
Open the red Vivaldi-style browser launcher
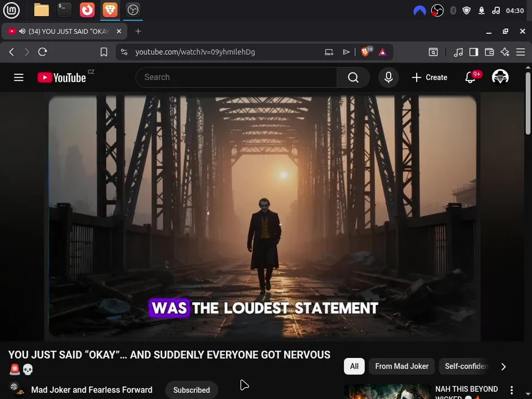(x=87, y=10)
